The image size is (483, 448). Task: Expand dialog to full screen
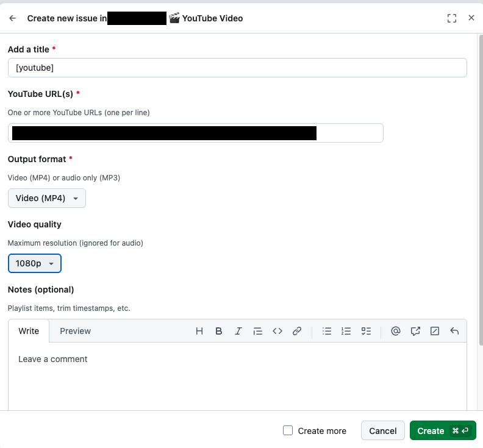[451, 18]
